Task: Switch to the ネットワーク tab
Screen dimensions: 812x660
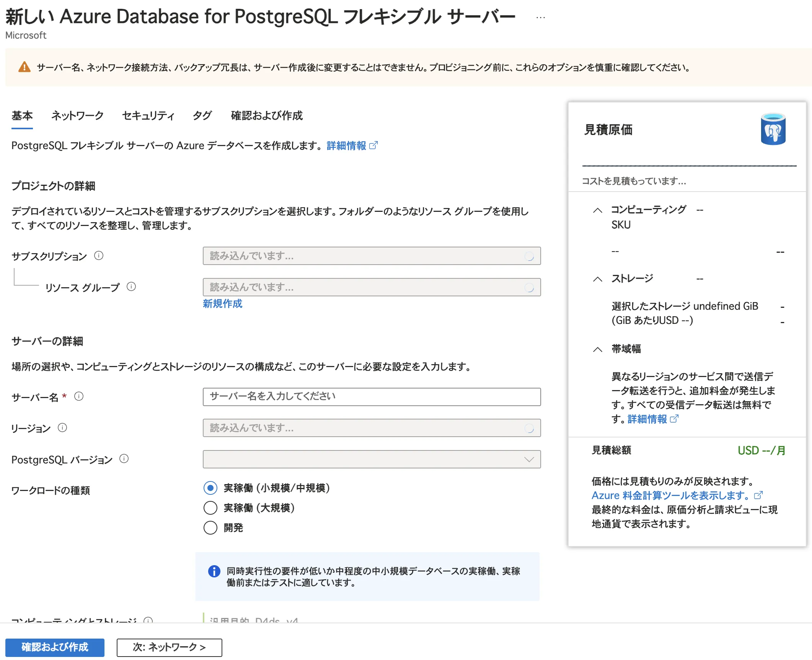Action: coord(77,115)
